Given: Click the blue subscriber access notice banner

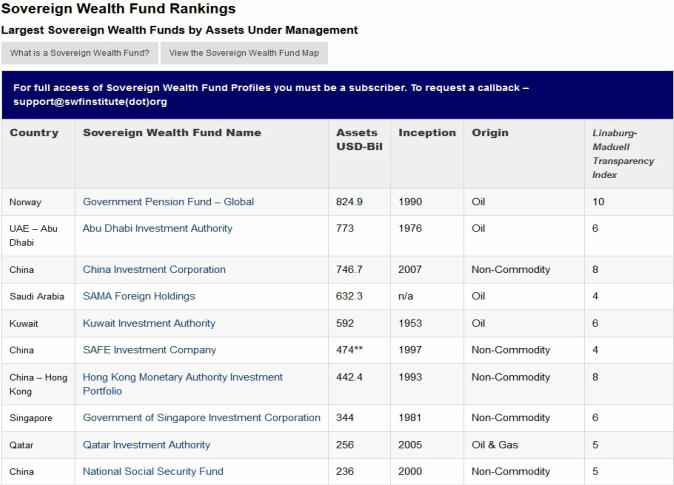Looking at the screenshot, I should (x=337, y=95).
